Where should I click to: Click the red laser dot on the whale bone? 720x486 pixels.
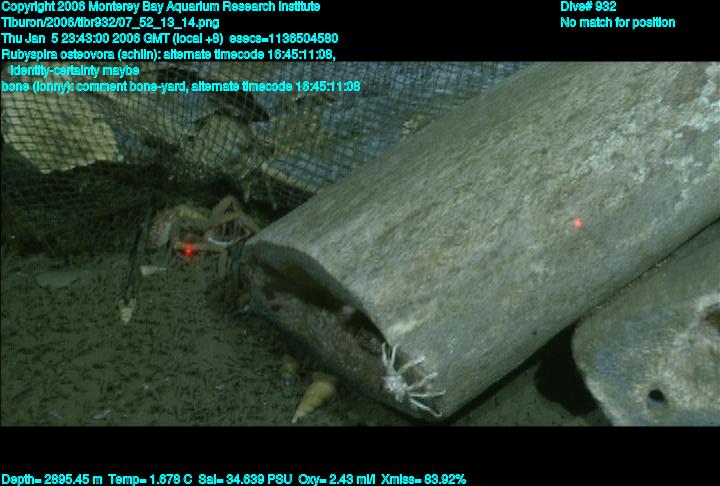[x=578, y=223]
